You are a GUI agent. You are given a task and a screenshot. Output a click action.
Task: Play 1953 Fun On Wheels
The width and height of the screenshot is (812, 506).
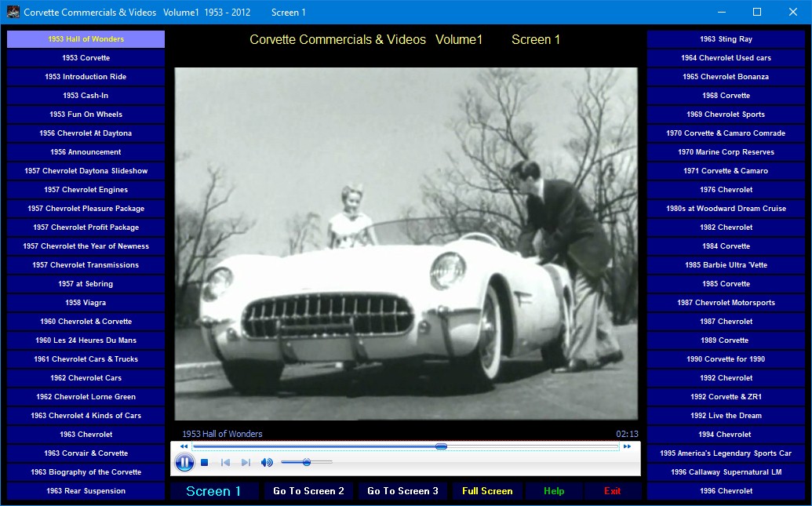86,115
